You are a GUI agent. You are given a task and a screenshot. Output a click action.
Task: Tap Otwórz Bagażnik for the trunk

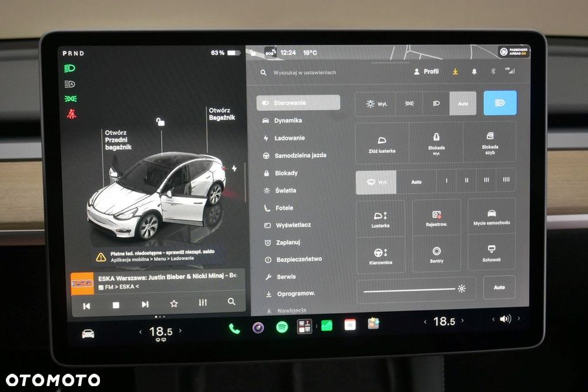pyautogui.click(x=222, y=114)
